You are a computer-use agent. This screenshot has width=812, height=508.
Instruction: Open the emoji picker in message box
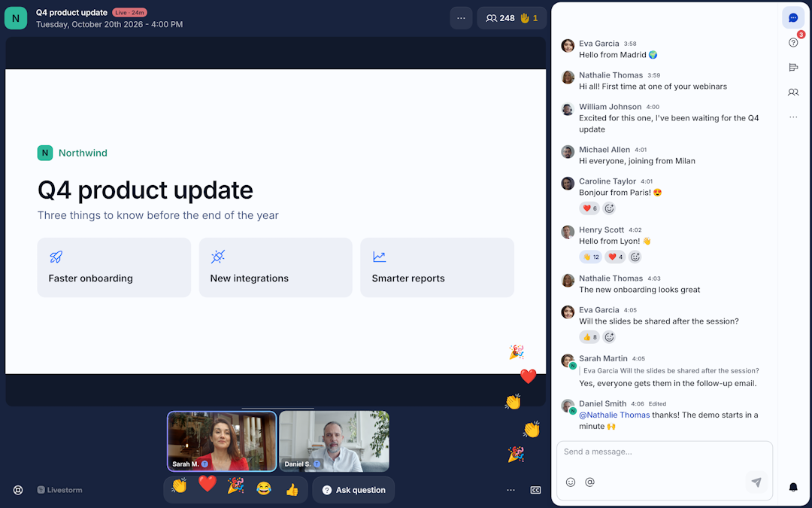(570, 482)
